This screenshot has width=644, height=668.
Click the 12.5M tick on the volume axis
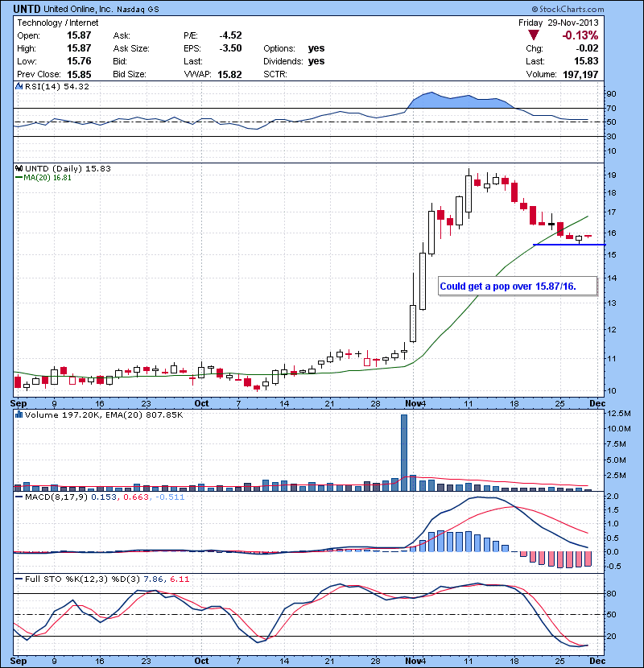coord(618,413)
